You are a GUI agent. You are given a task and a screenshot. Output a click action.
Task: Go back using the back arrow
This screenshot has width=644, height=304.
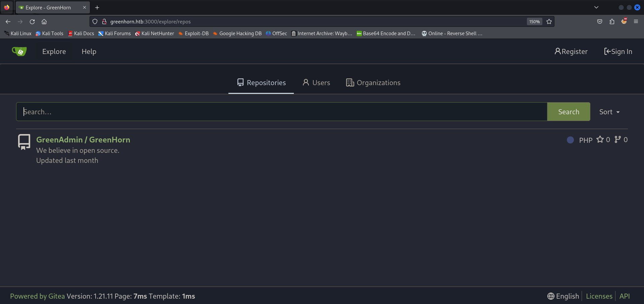[8, 21]
